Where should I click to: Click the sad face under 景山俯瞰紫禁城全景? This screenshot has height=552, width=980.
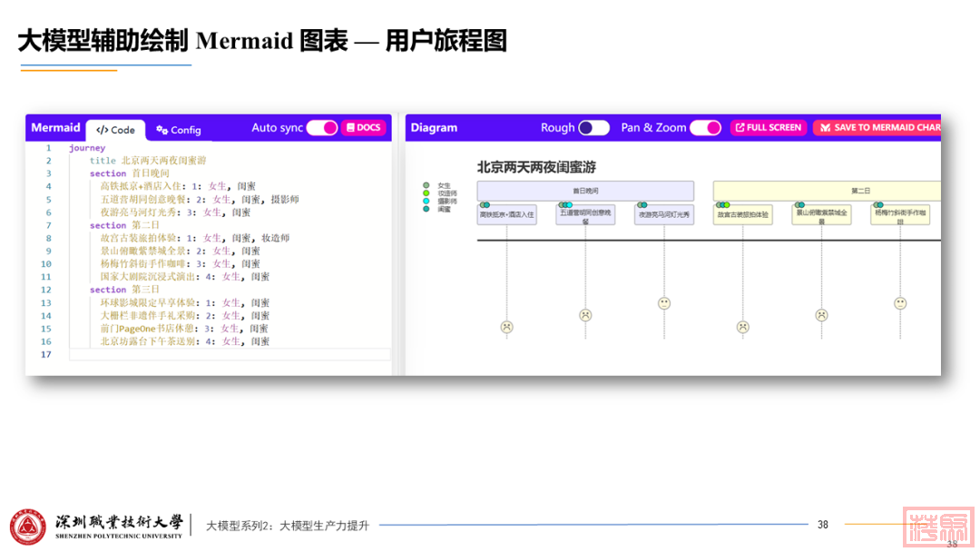click(821, 315)
